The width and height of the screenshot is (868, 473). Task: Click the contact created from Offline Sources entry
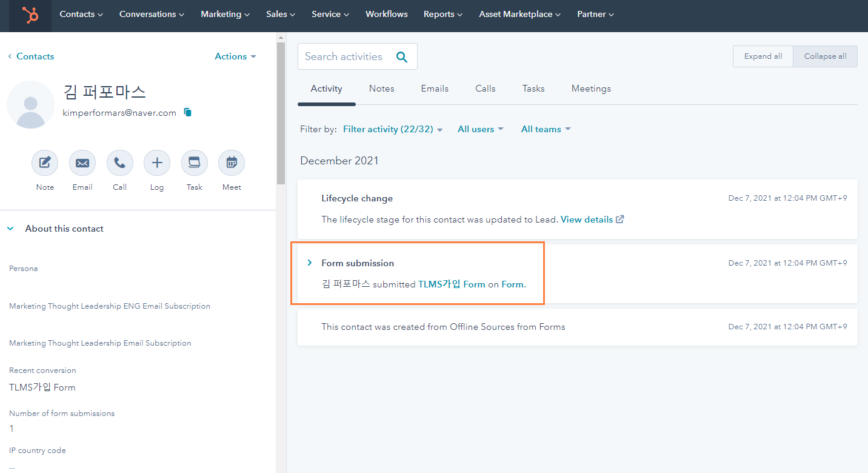click(577, 327)
